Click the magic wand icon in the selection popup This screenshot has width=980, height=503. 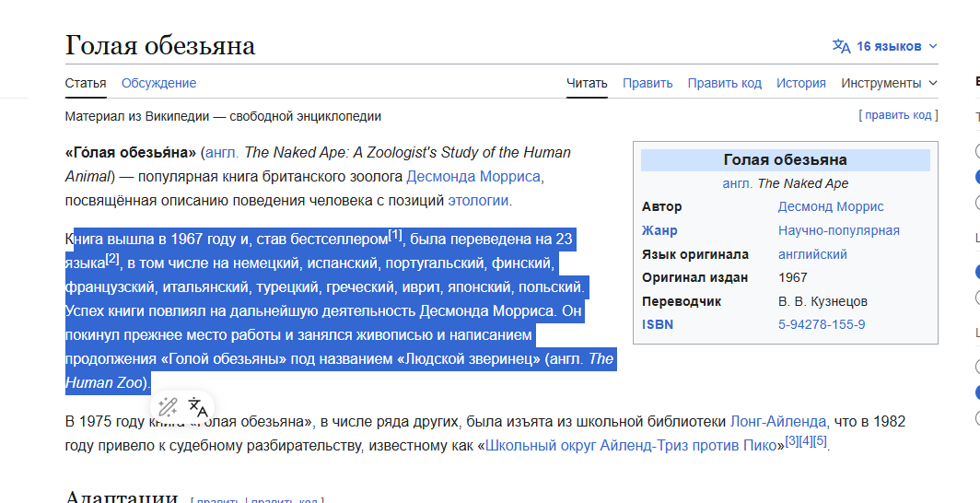click(168, 406)
